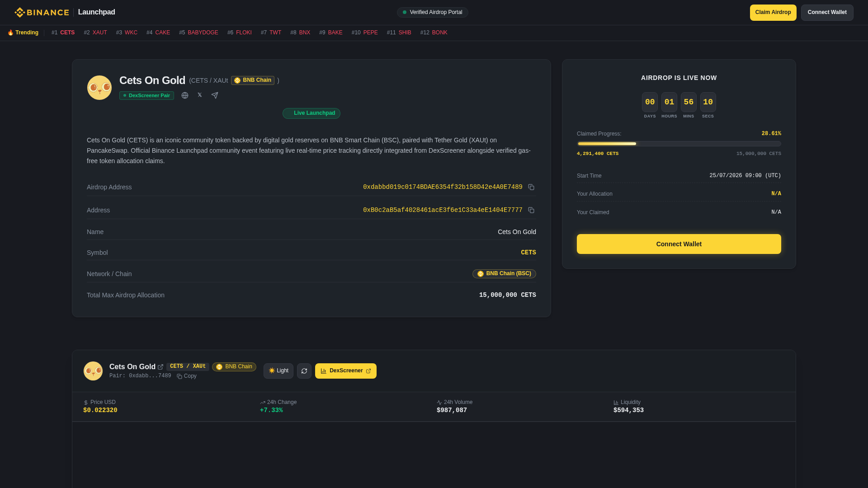868x488 pixels.
Task: Click Connect Wallet in the top bar
Action: click(827, 13)
